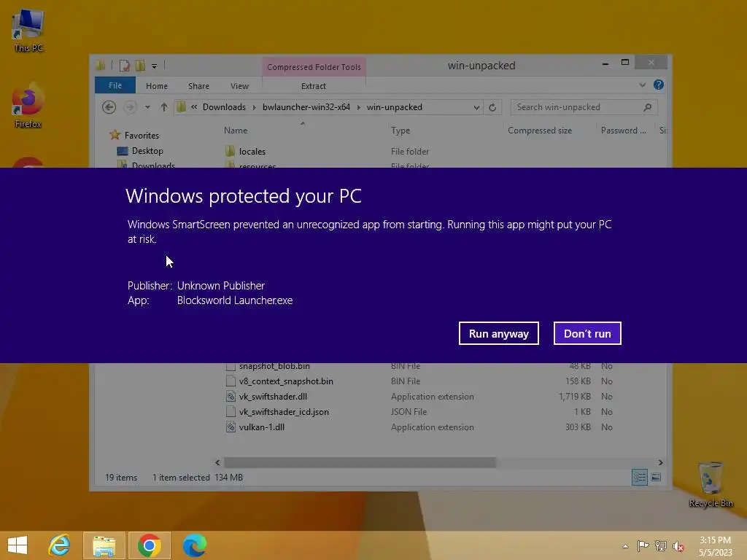Switch to the Share ribbon tab
The image size is (747, 560).
(198, 86)
